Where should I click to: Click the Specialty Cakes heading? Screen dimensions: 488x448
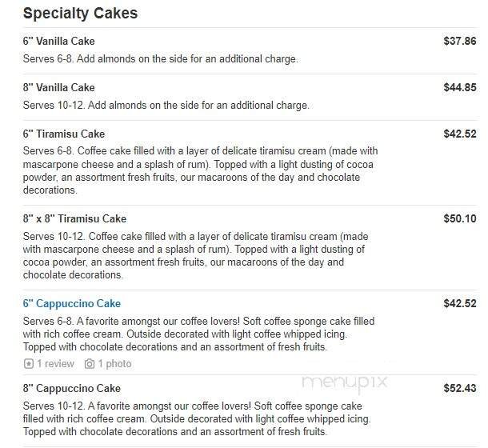pyautogui.click(x=80, y=13)
